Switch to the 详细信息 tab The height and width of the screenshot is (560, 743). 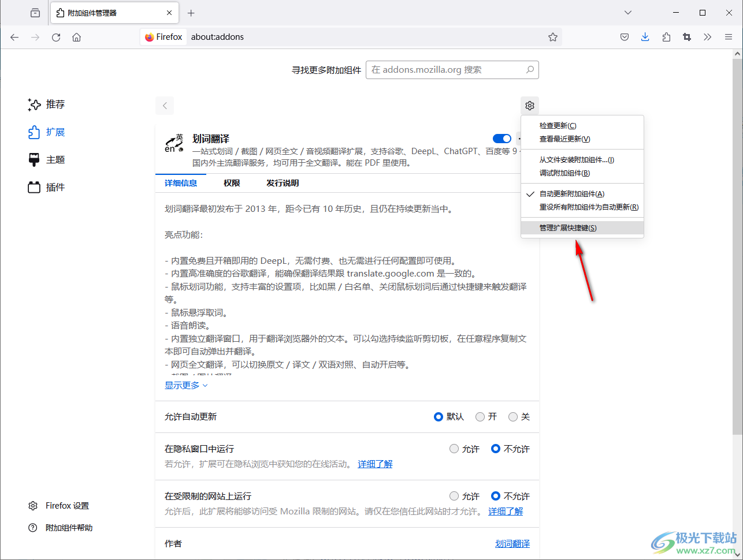click(x=181, y=183)
